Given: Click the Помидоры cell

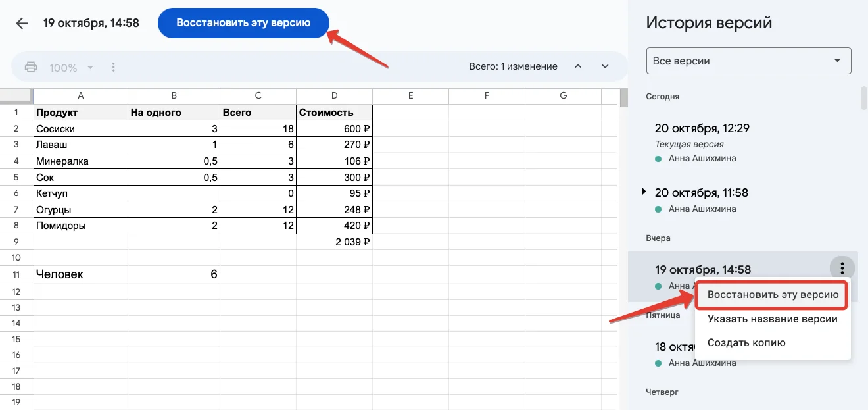Looking at the screenshot, I should point(81,225).
